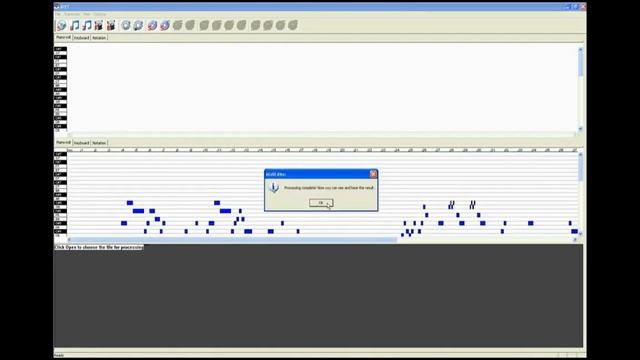Screen dimensions: 640x360
Task: Click OK in the completion dialog
Action: coord(321,202)
